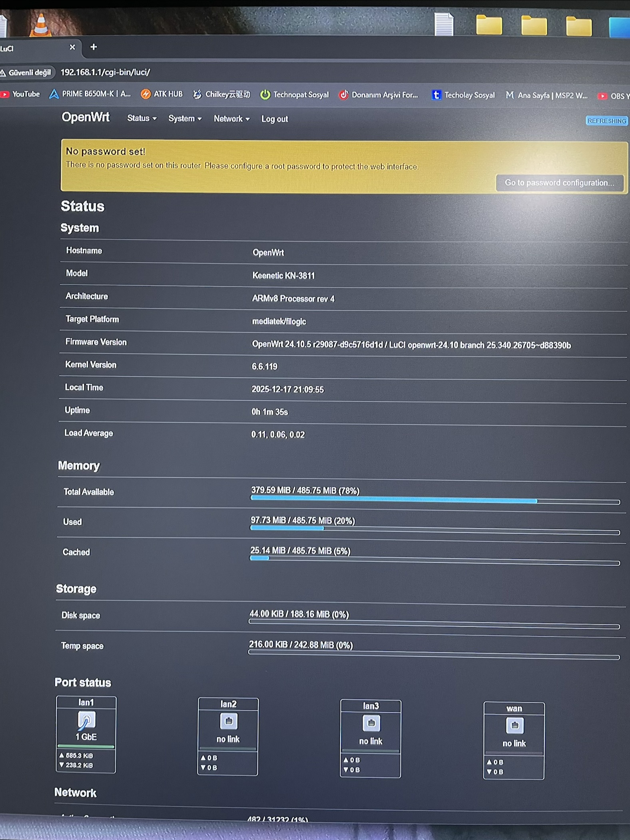
Task: Click the OpenWrt brand link
Action: [86, 117]
